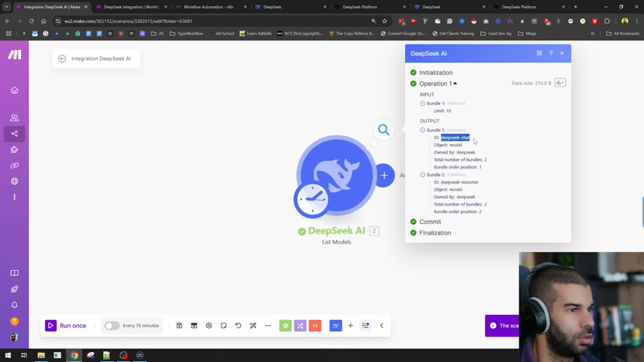Viewport: 644px width, 362px height.
Task: Switch to the DeepSeek Integration browser tab
Action: tap(132, 7)
